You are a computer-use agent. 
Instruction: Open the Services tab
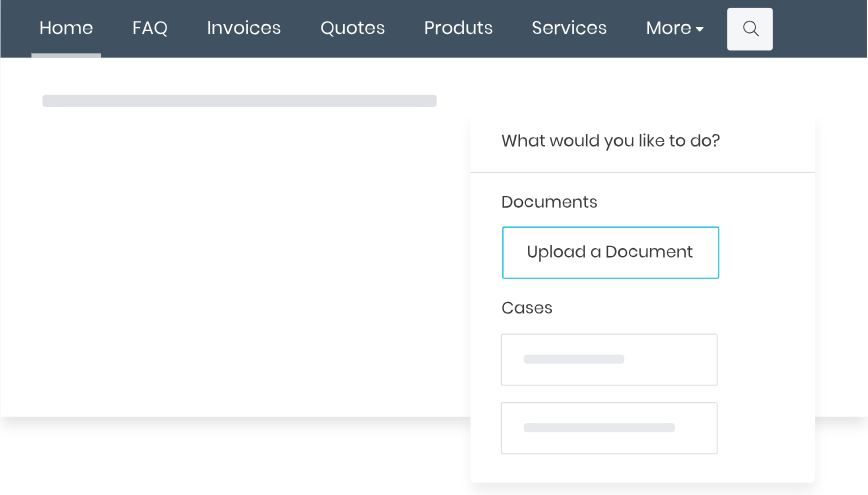tap(569, 28)
